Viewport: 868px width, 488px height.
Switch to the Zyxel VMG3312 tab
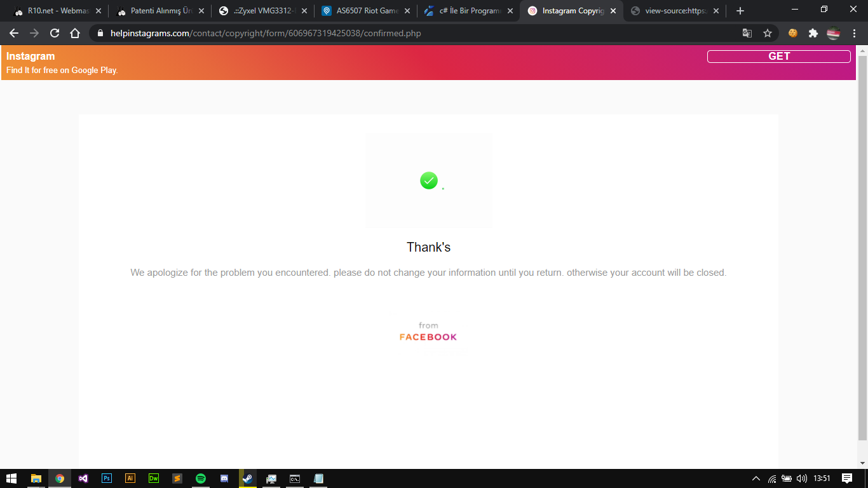264,11
